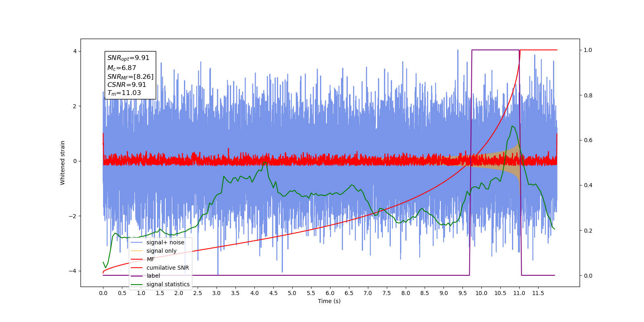Click the x-axis tick label 7.0
Viewport: 644px width, 322px height.
coord(368,293)
